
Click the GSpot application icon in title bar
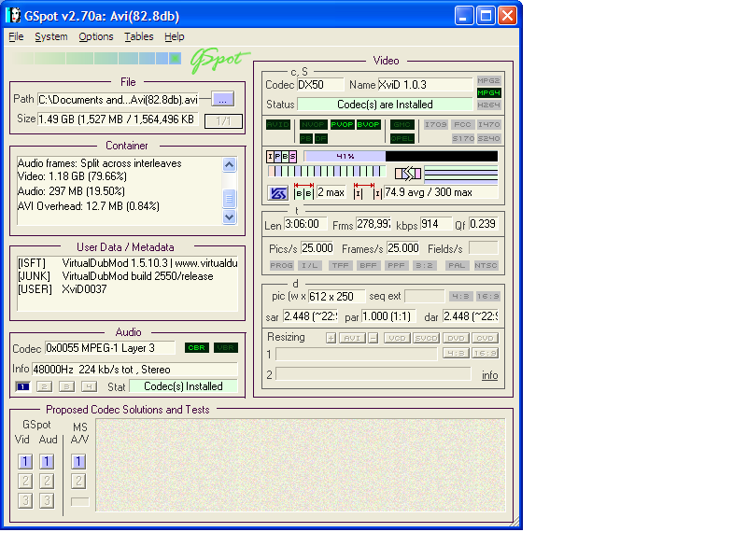click(14, 16)
